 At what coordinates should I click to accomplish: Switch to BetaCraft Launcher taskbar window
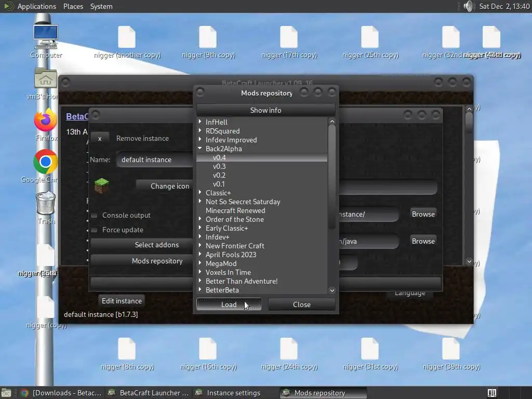(148, 393)
